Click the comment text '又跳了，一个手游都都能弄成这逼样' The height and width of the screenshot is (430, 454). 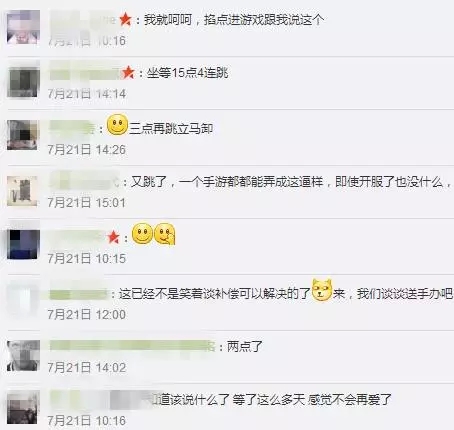point(227,182)
